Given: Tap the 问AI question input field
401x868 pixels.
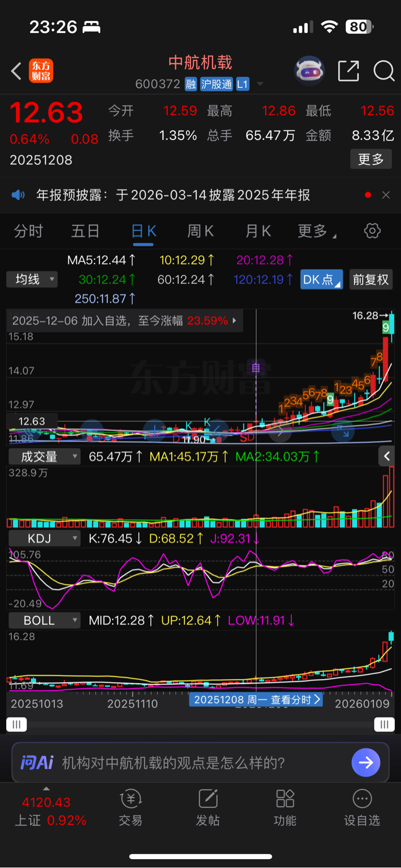Looking at the screenshot, I should pyautogui.click(x=200, y=763).
